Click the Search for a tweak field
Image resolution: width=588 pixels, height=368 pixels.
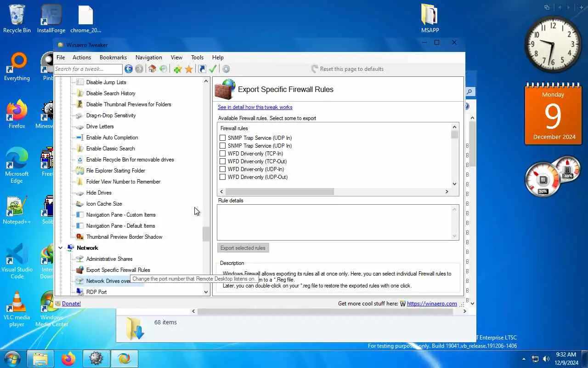pos(88,69)
